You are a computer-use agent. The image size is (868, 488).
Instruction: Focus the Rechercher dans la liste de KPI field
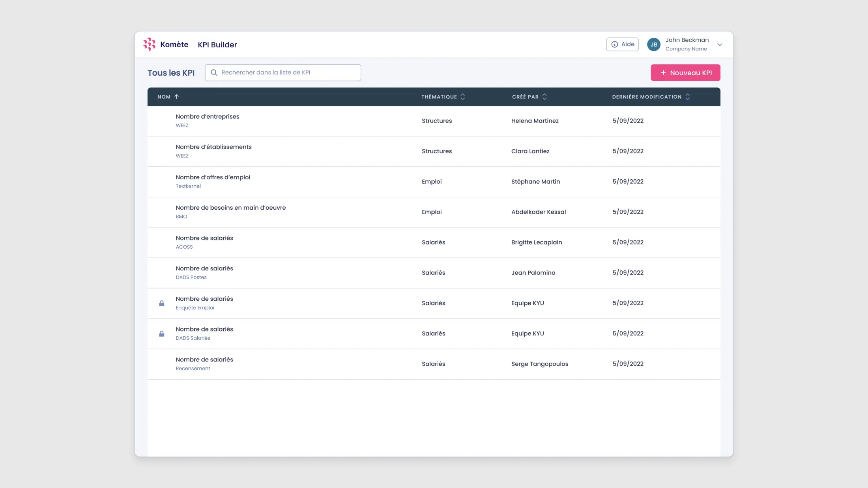pyautogui.click(x=283, y=73)
